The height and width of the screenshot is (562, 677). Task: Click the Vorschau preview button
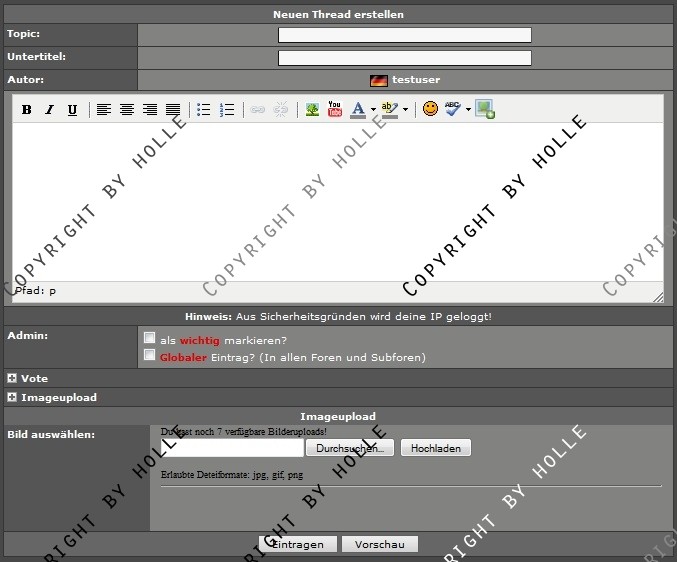pyautogui.click(x=380, y=544)
